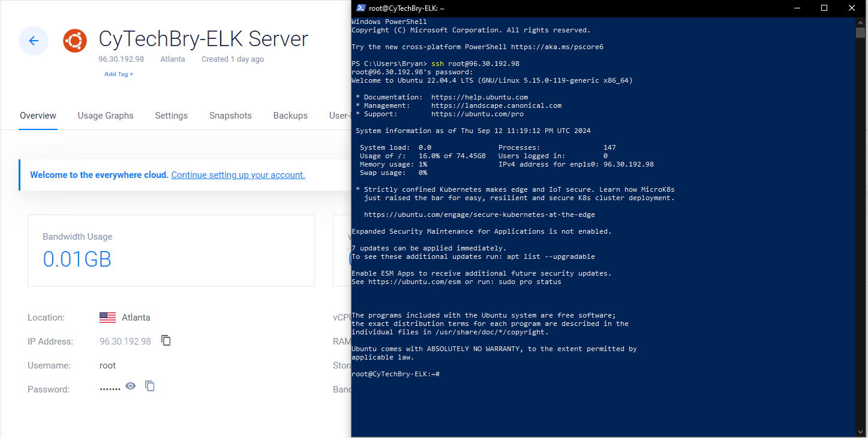Click the 0.01GB bandwidth usage value

(x=77, y=259)
